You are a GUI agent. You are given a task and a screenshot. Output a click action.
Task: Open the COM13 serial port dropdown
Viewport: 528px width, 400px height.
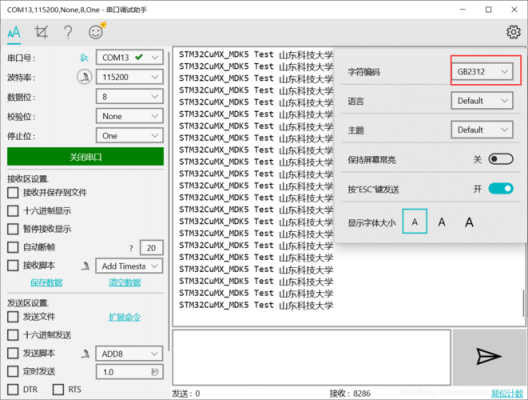130,58
